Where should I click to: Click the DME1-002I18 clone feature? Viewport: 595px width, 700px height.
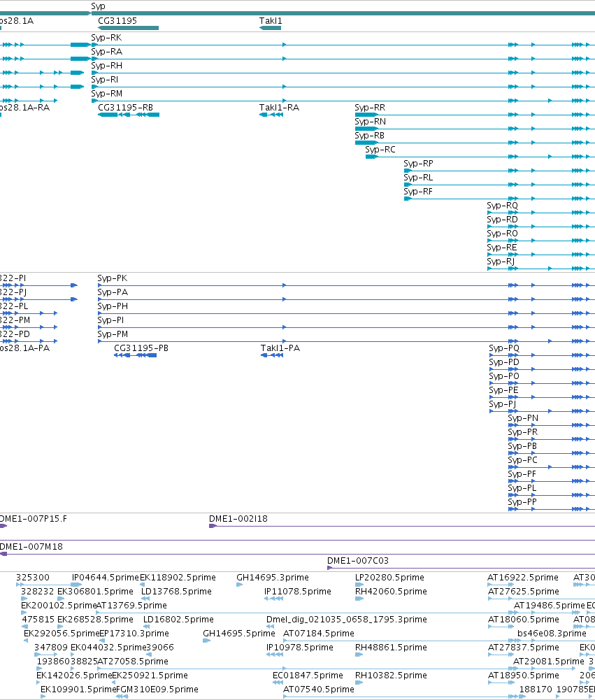tap(402, 527)
